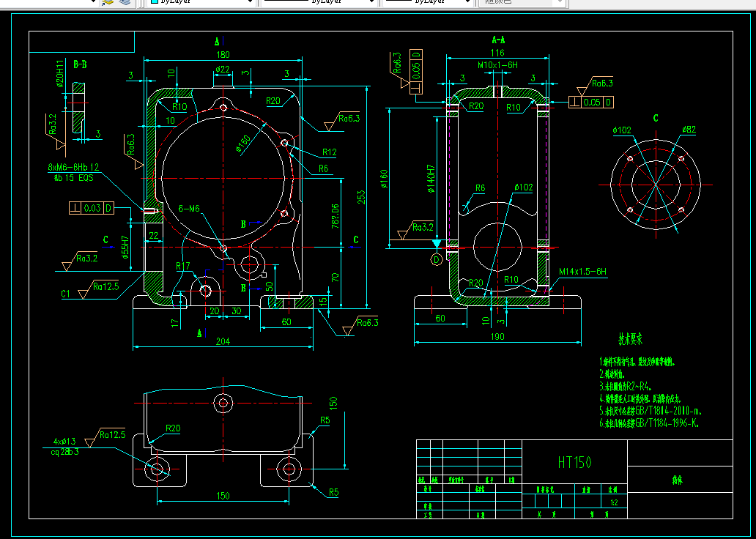Click the M14x1.5-6H thread callout
756x539 pixels.
(582, 272)
